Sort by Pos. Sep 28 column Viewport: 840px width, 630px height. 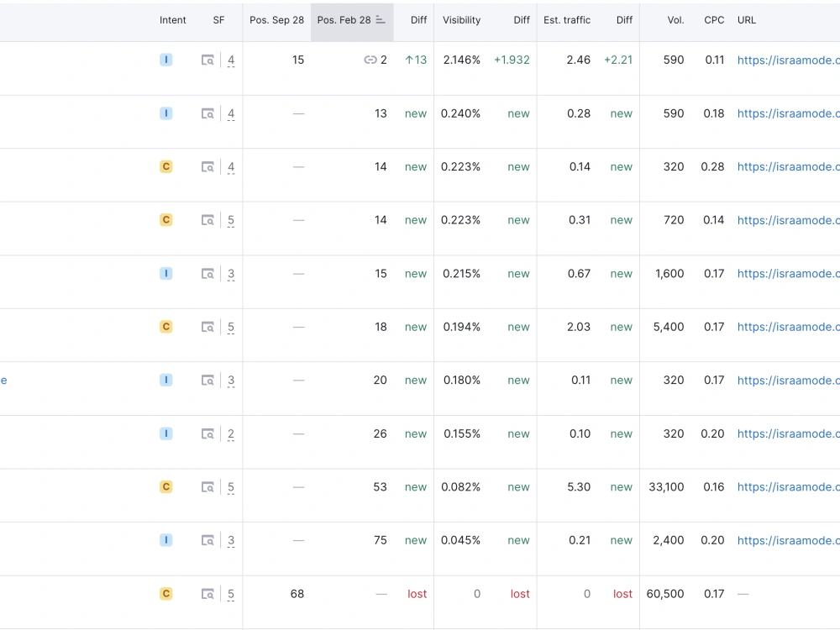click(x=276, y=20)
